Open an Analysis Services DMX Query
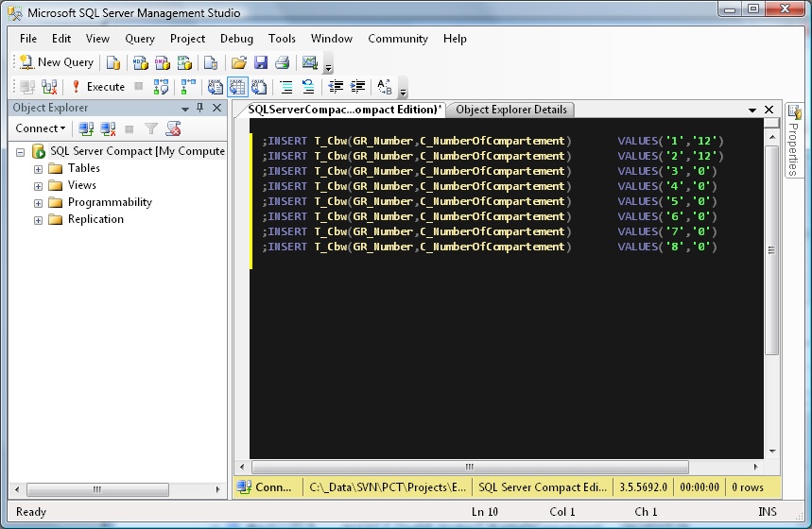This screenshot has height=529, width=812. pyautogui.click(x=162, y=62)
